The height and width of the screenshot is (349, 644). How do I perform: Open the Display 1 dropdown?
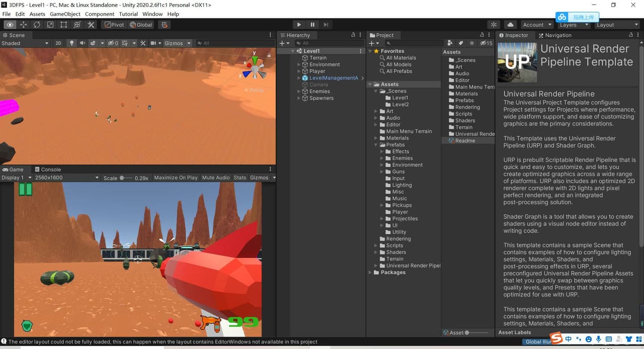[17, 178]
